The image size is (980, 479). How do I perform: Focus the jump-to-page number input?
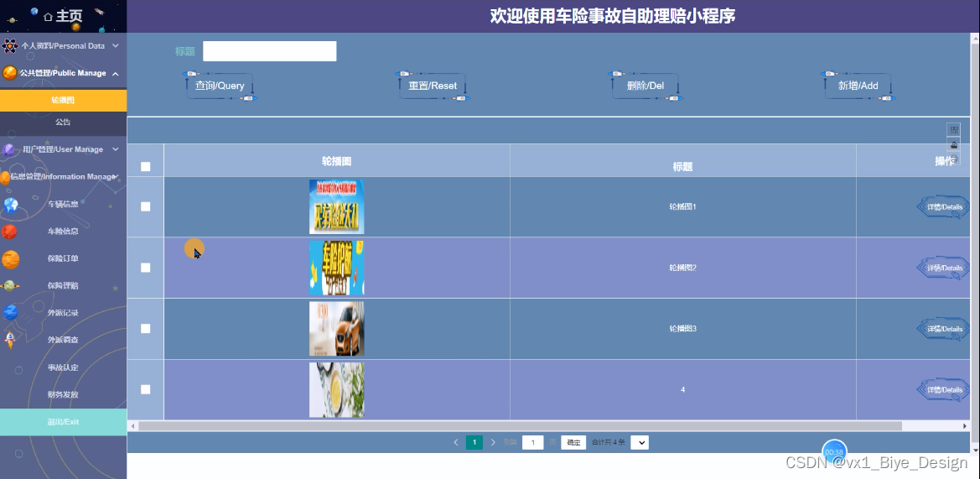(x=532, y=443)
